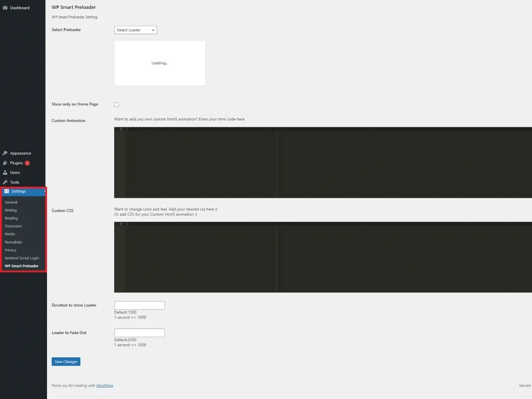Select the Discussion submenu item
The image size is (532, 399).
click(x=13, y=226)
